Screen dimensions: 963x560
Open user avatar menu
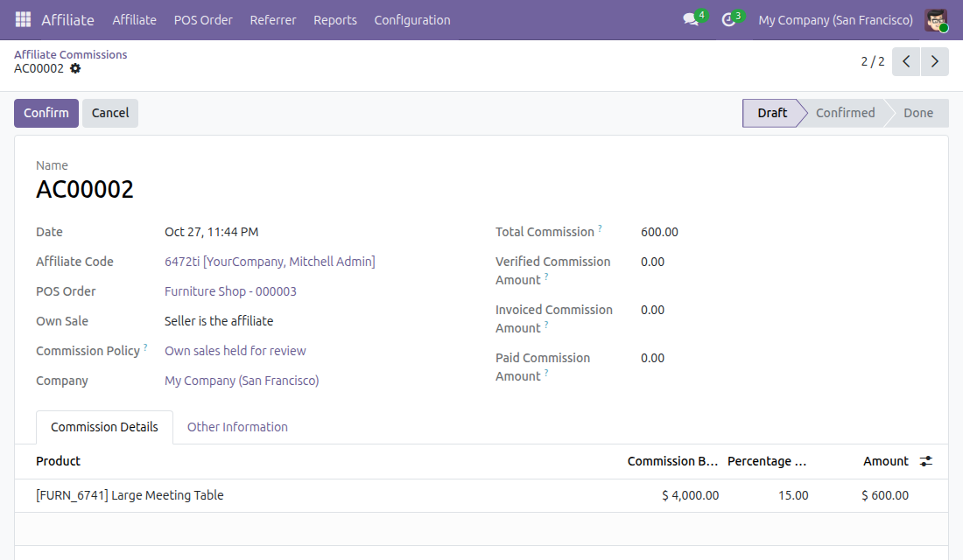tap(936, 19)
